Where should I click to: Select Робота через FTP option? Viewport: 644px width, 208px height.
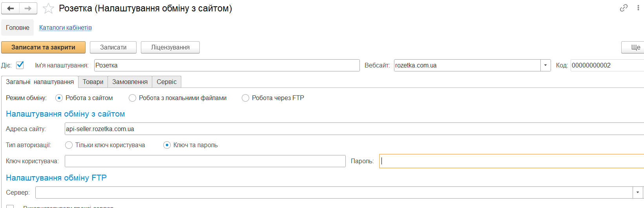(x=245, y=98)
